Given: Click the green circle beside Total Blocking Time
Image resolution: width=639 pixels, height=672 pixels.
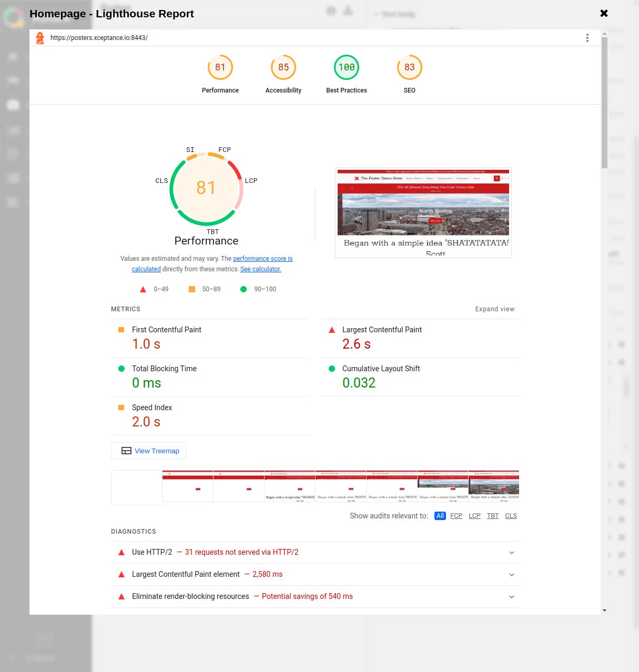Looking at the screenshot, I should coord(121,369).
